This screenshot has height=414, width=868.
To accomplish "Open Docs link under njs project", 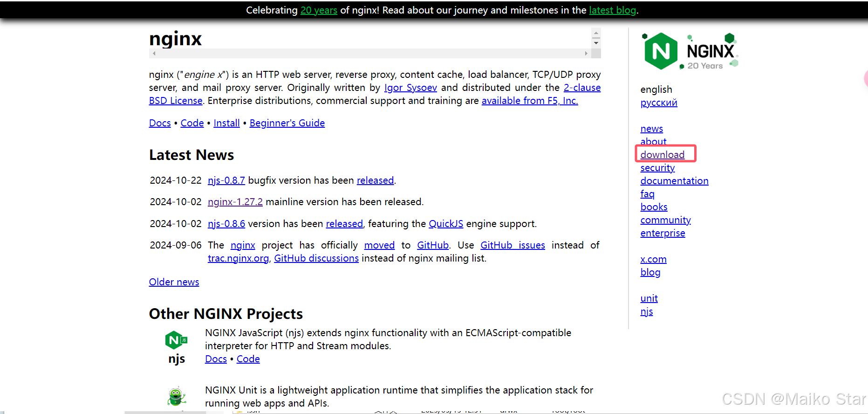I will 216,359.
